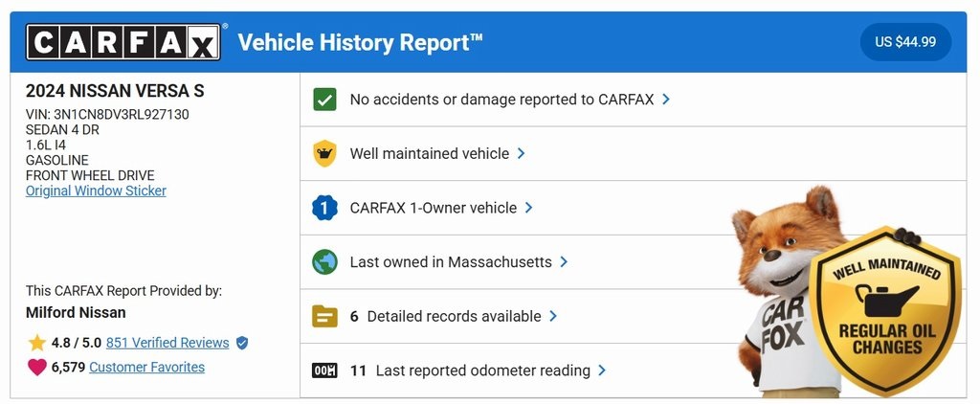Click the yellow well-maintained shield icon

[x=324, y=153]
